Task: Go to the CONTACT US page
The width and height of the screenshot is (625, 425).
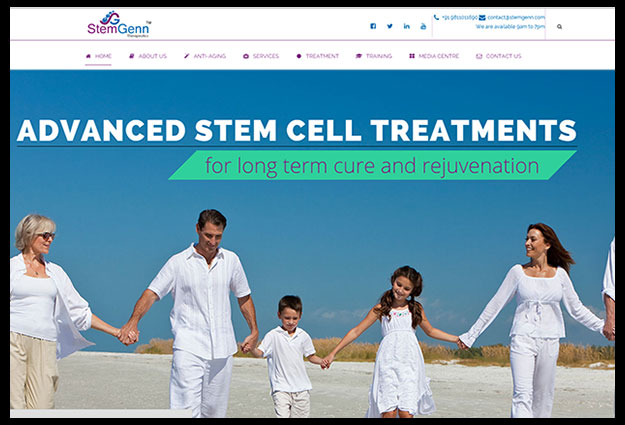Action: [x=499, y=56]
